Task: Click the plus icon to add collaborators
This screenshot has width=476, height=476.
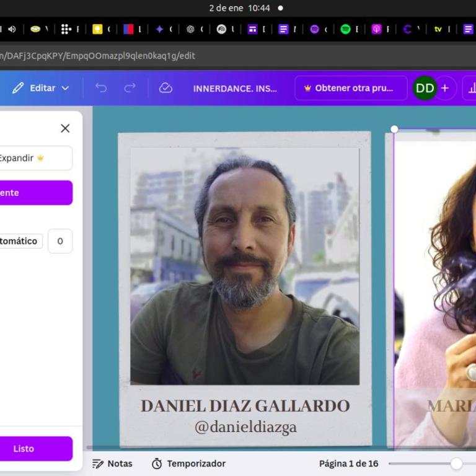Action: [x=444, y=88]
